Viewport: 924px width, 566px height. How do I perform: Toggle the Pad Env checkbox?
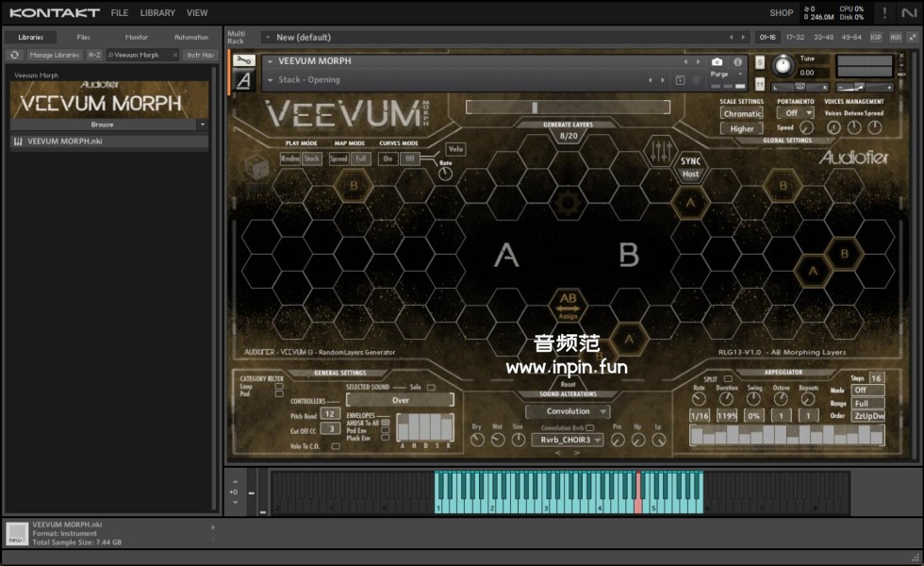[385, 430]
